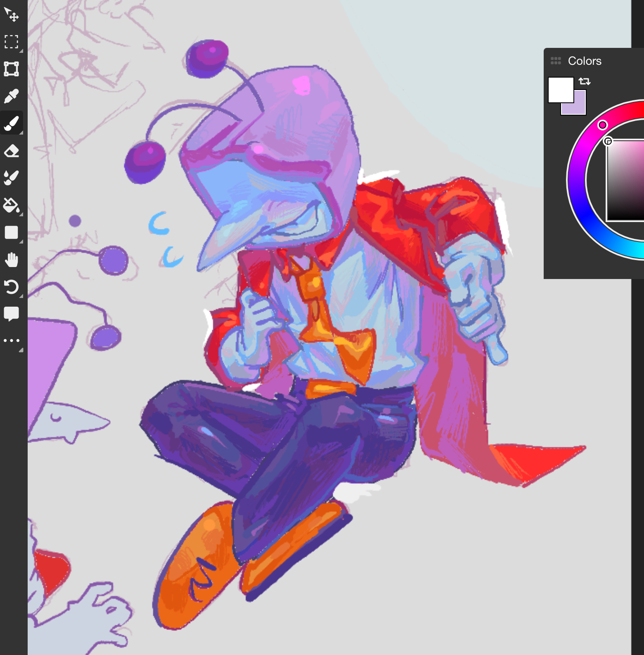Image resolution: width=644 pixels, height=655 pixels.
Task: Open the more tools ellipsis menu
Action: (x=11, y=341)
